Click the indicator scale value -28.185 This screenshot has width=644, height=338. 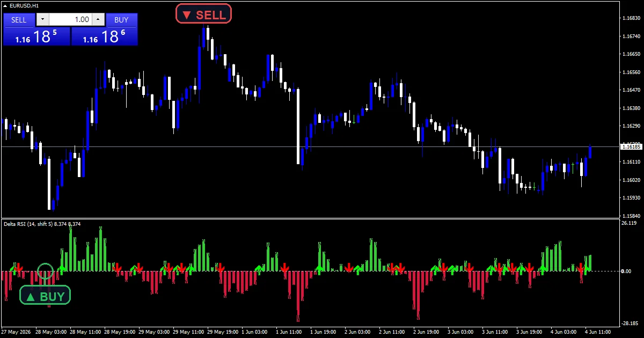[630, 324]
